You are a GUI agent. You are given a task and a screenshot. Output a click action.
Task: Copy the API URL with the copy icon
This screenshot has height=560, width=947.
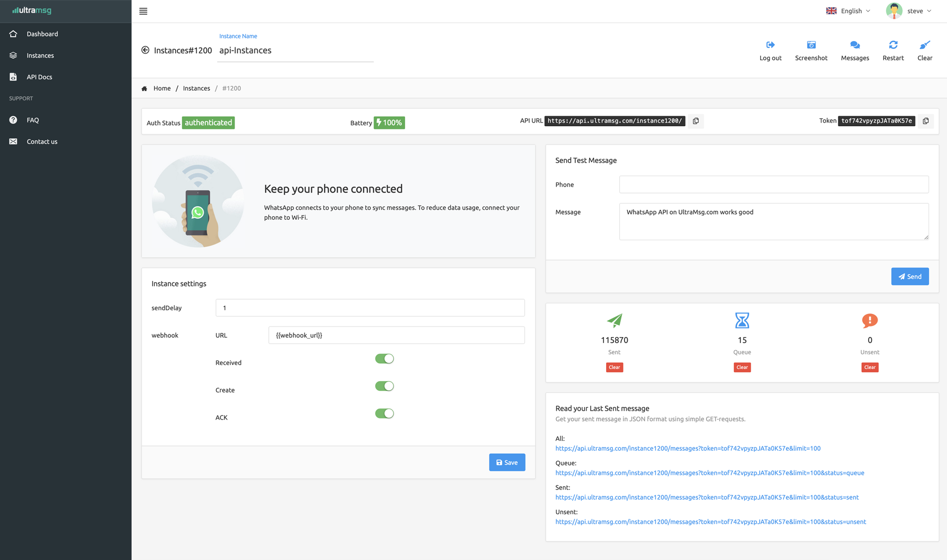coord(696,121)
